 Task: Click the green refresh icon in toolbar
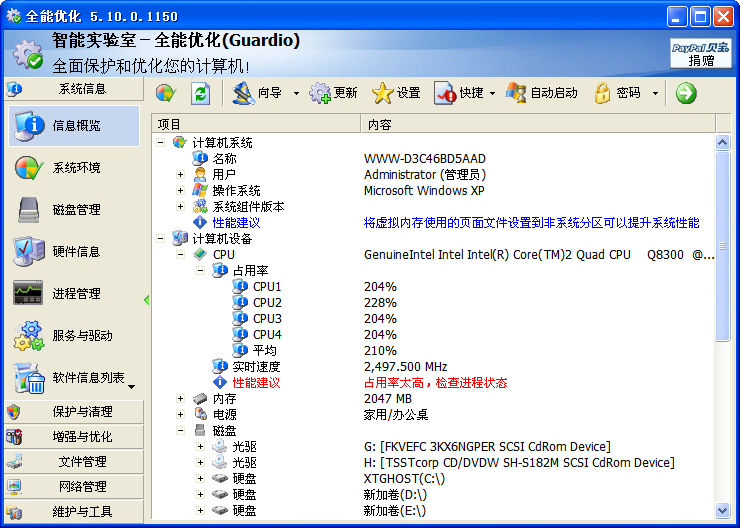201,93
